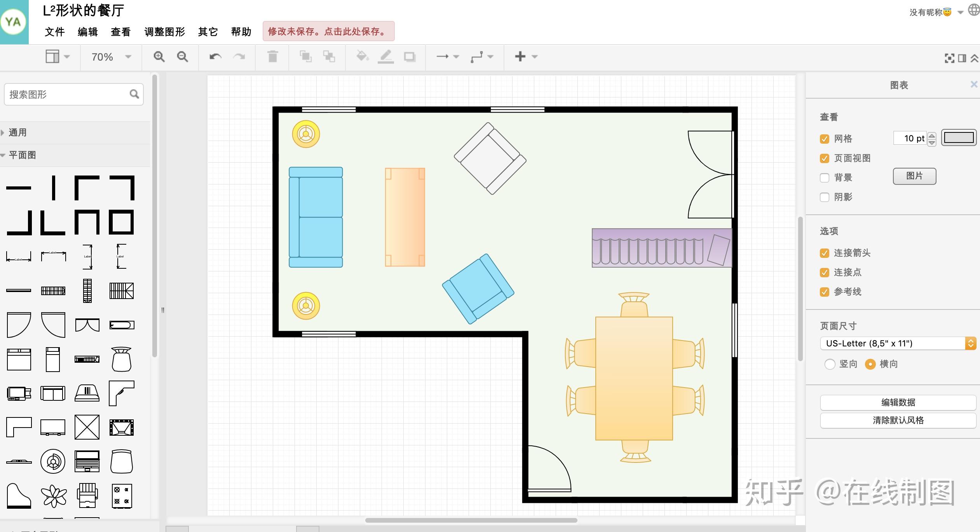Image resolution: width=980 pixels, height=532 pixels.
Task: Uncheck 连接箭头 option
Action: coord(825,253)
